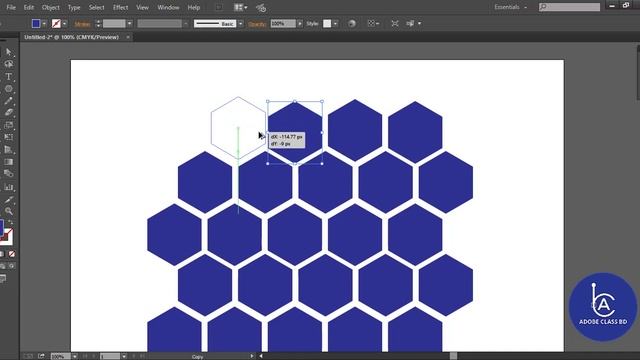This screenshot has height=360, width=640.
Task: Open the Object menu
Action: coord(51,7)
